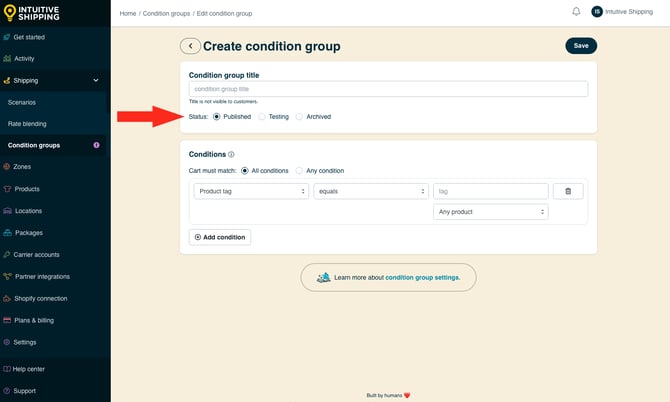Choose Any condition match option
This screenshot has height=402, width=670.
pos(299,170)
